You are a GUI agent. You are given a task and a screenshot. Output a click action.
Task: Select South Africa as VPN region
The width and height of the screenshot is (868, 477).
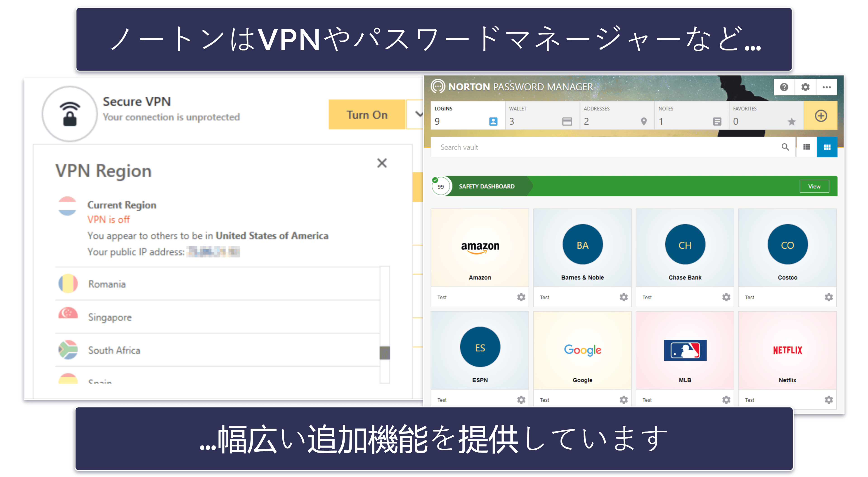point(218,350)
